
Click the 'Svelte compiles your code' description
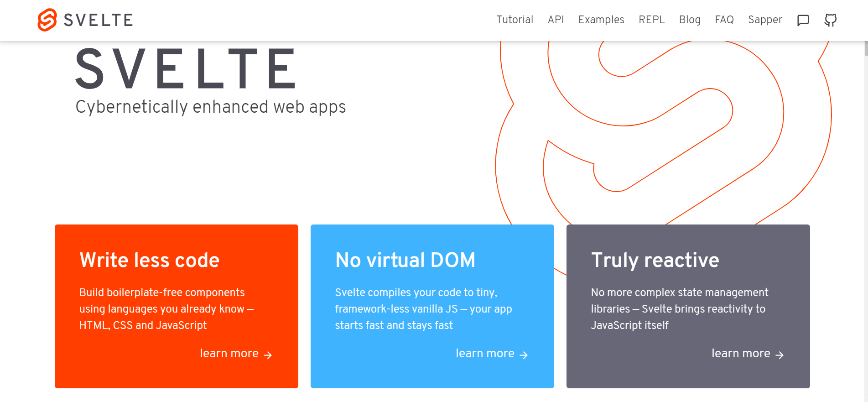click(423, 309)
